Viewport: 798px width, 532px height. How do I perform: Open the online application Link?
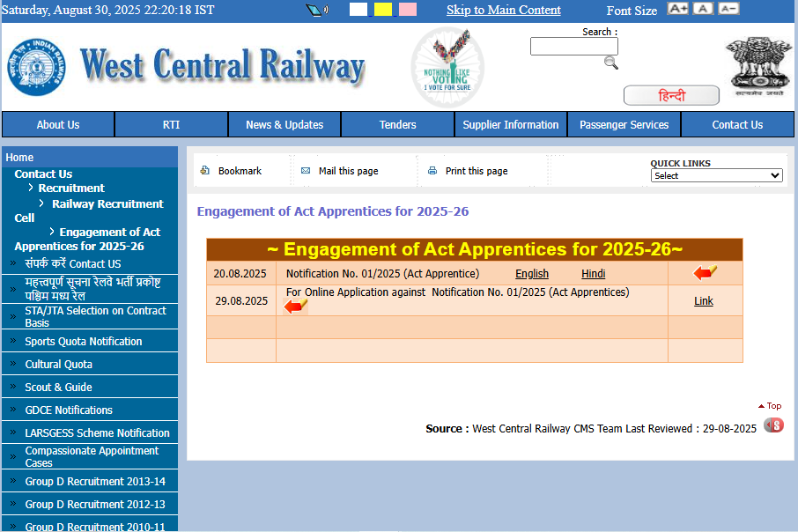click(x=704, y=301)
